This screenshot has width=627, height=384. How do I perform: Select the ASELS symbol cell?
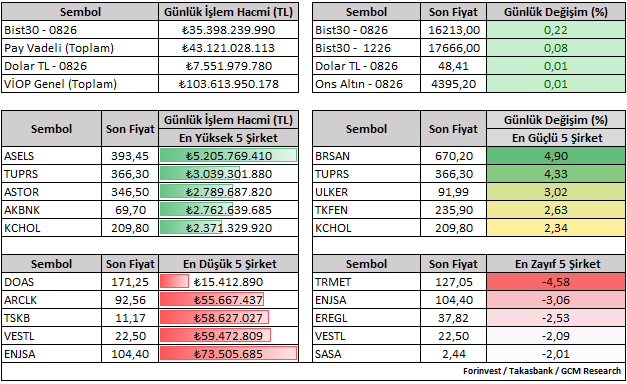click(52, 156)
